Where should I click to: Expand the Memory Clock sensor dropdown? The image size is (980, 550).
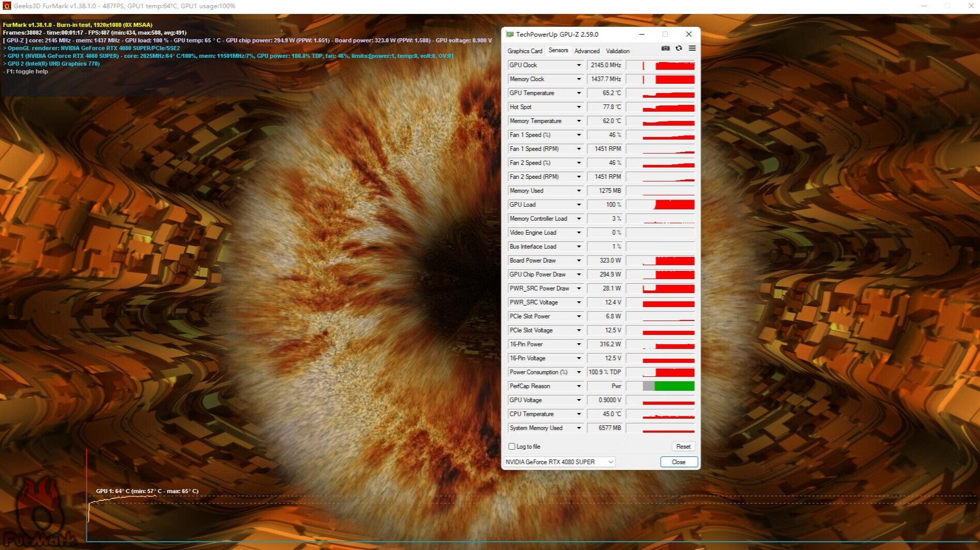[579, 79]
